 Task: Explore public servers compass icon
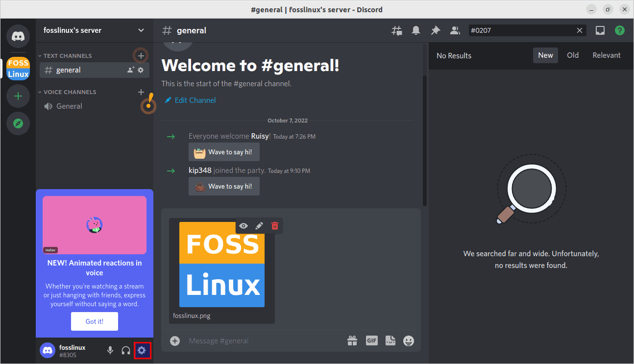point(18,123)
